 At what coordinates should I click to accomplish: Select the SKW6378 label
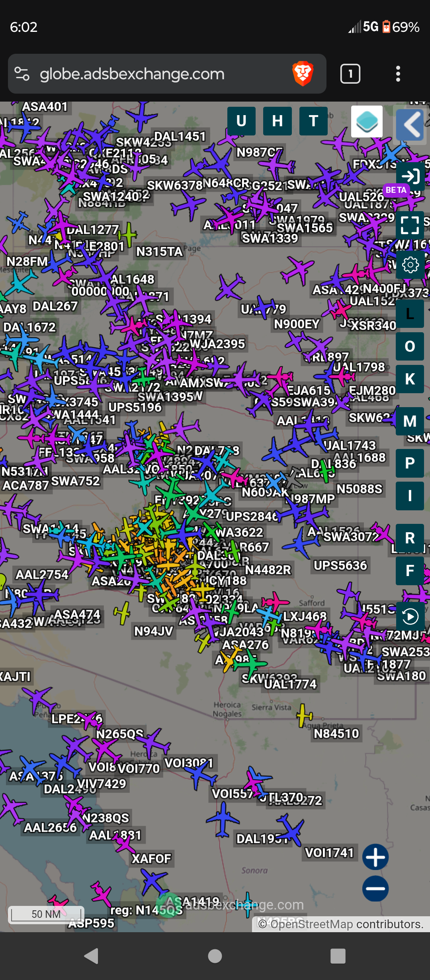(x=175, y=185)
